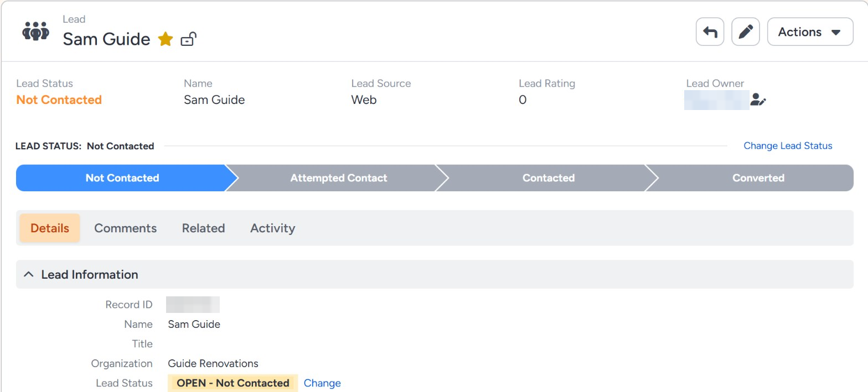The height and width of the screenshot is (392, 868).
Task: Toggle the gold favorite star
Action: 166,39
